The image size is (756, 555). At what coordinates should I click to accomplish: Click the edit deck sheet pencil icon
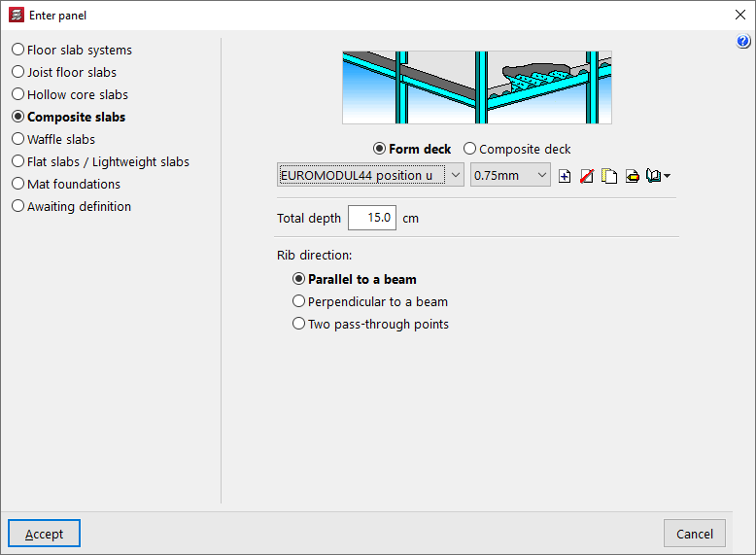(x=632, y=176)
